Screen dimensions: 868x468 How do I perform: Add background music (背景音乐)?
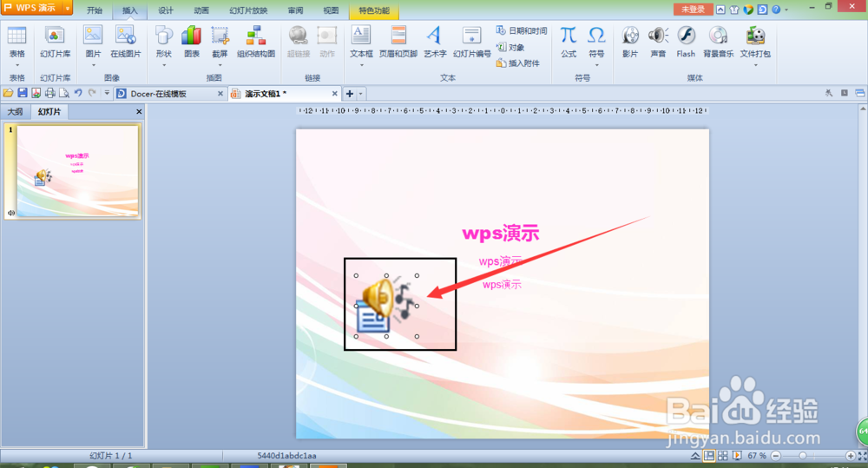pyautogui.click(x=718, y=42)
